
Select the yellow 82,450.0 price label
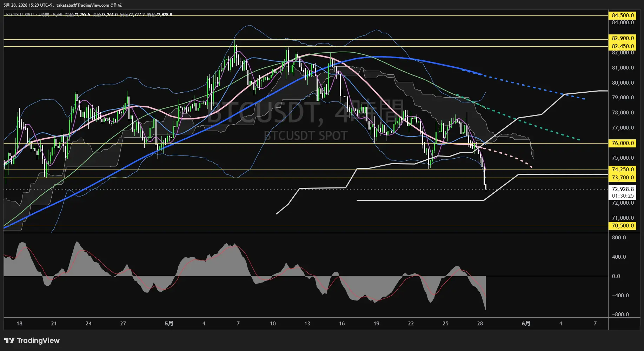point(623,46)
